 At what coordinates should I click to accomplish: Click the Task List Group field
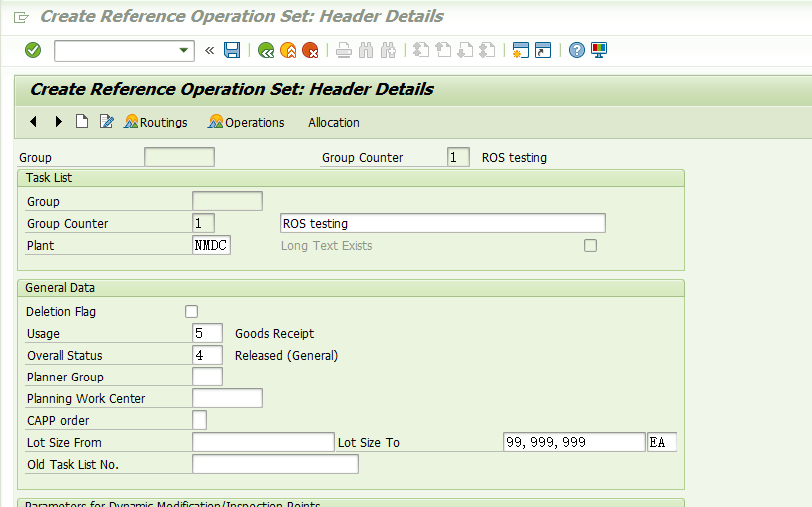click(227, 201)
